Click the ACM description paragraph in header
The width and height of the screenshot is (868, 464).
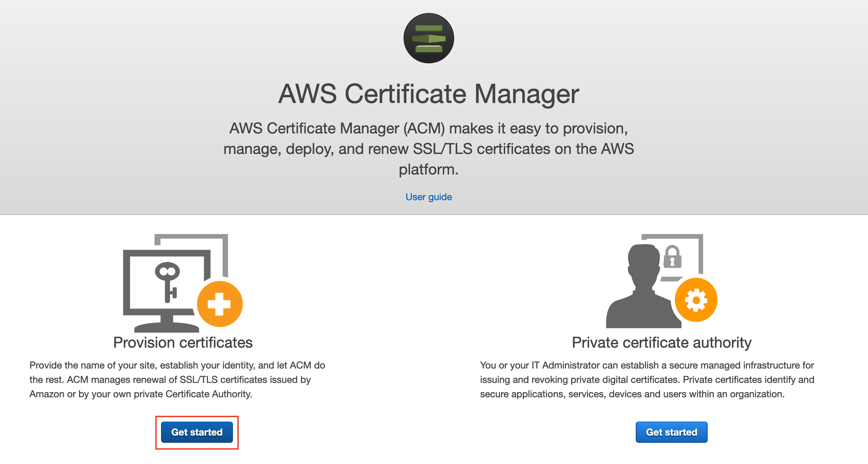[429, 149]
